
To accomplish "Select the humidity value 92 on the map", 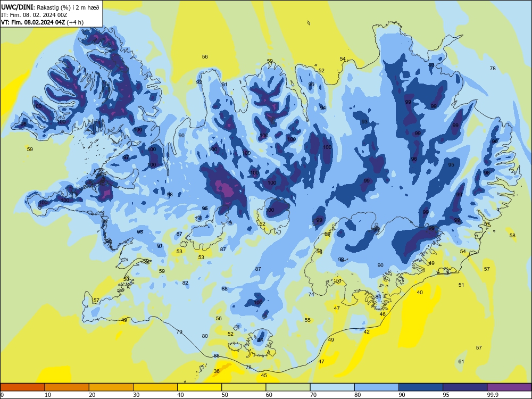I will [199, 82].
